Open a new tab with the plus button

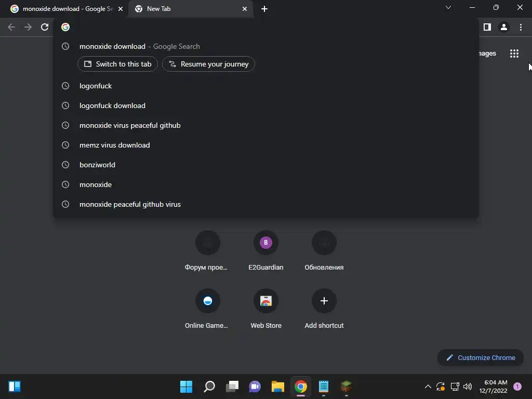(264, 9)
